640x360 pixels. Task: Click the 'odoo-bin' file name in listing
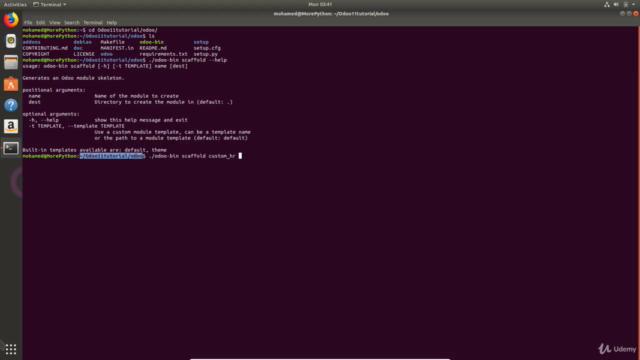pyautogui.click(x=151, y=42)
